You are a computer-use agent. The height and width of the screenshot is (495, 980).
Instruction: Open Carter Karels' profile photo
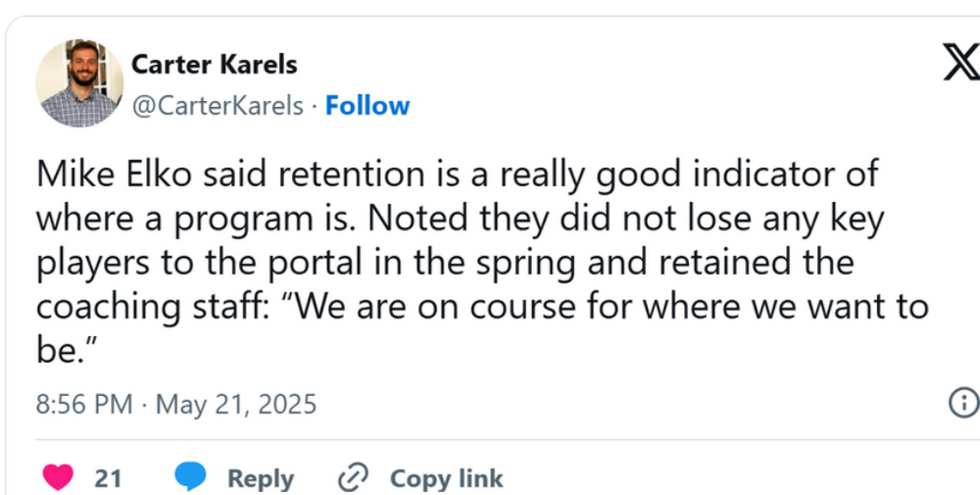79,83
